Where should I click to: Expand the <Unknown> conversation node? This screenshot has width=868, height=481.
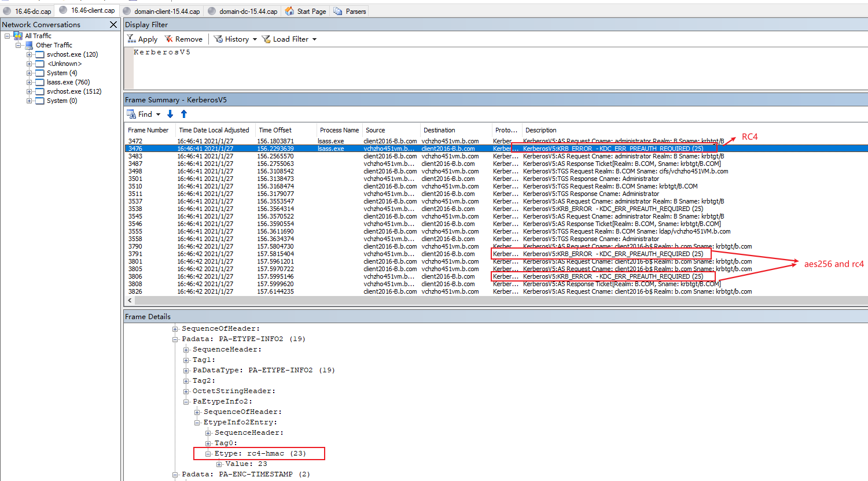point(29,64)
